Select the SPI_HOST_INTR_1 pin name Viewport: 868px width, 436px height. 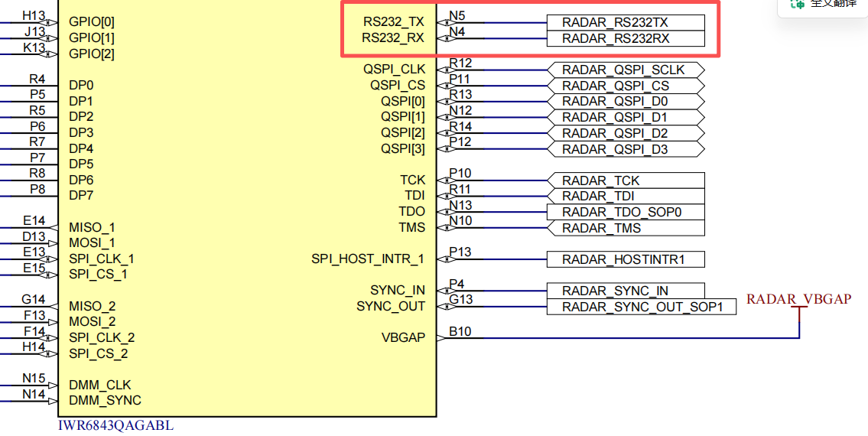368,259
